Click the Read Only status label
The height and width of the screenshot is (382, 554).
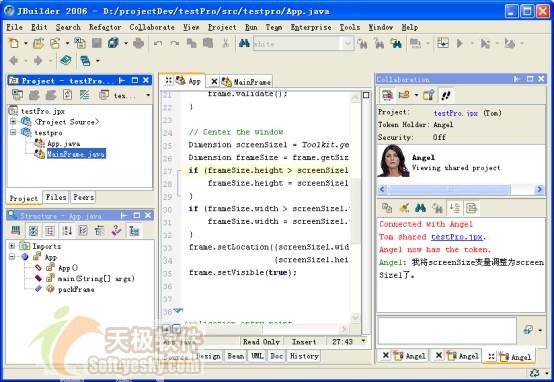pos(261,342)
